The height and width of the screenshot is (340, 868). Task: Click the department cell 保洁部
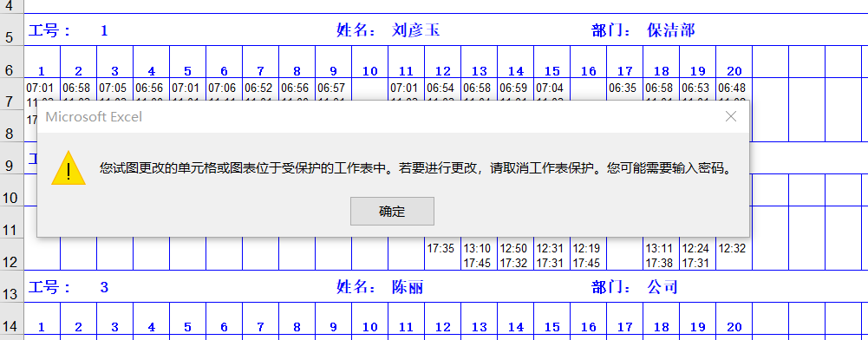[x=671, y=29]
